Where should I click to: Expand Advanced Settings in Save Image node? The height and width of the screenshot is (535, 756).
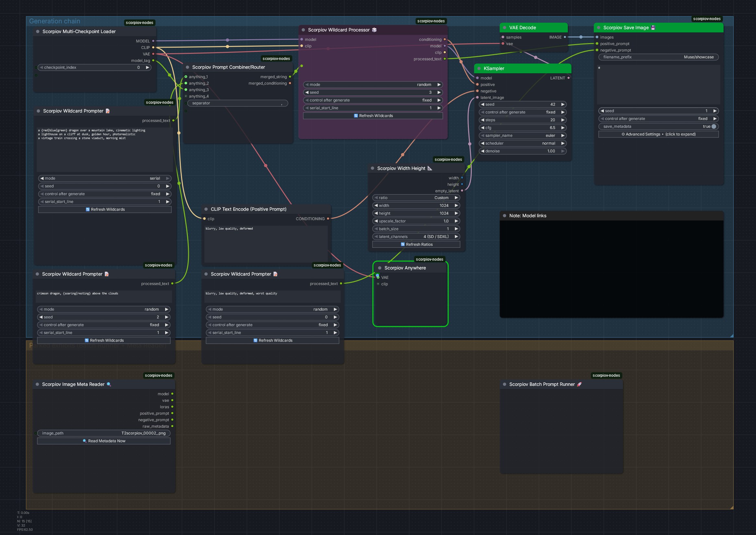point(658,135)
